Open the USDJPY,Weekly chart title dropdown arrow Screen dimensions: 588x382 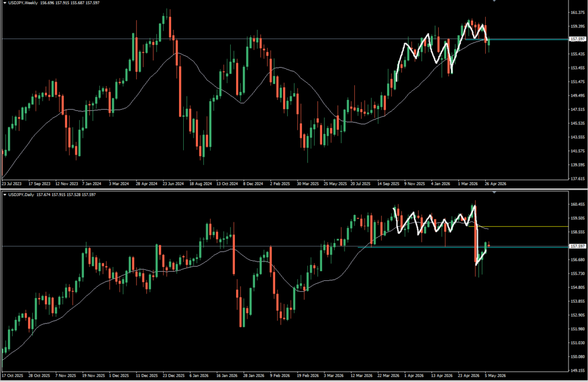5,3
